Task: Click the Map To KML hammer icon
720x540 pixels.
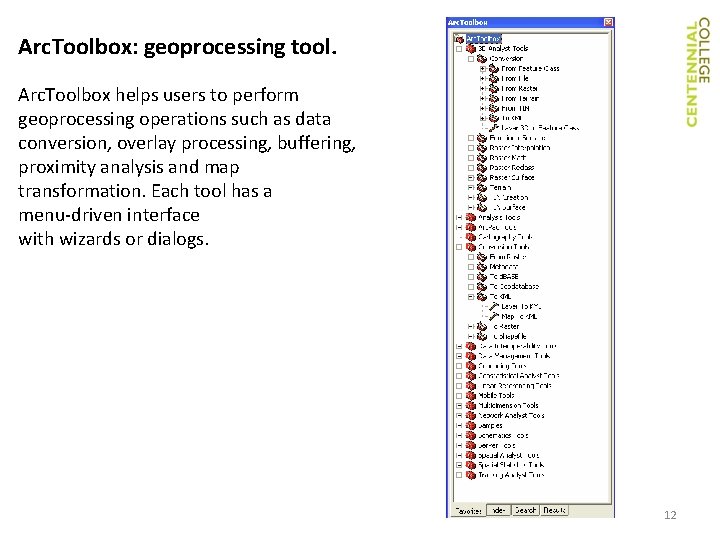Action: [x=494, y=317]
